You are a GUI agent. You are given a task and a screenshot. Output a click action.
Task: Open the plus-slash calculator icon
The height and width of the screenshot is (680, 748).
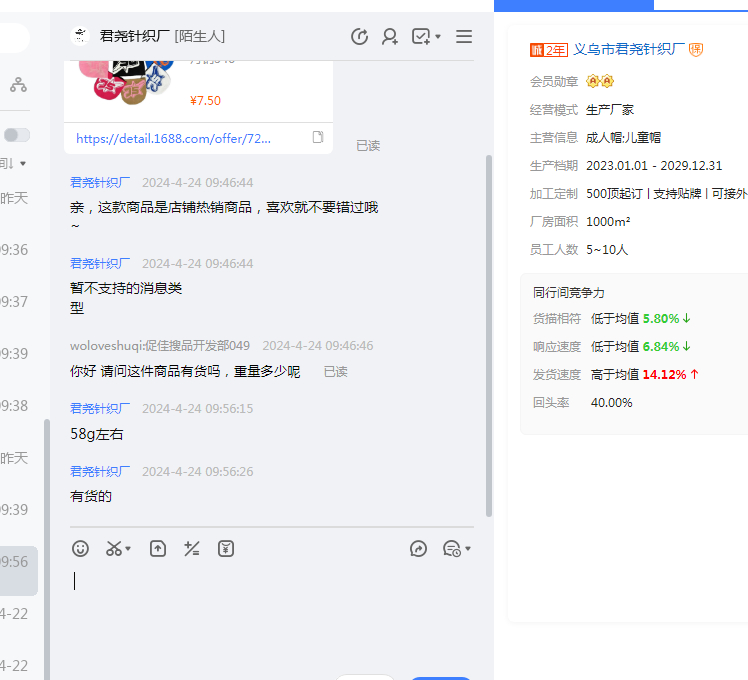[x=192, y=548]
